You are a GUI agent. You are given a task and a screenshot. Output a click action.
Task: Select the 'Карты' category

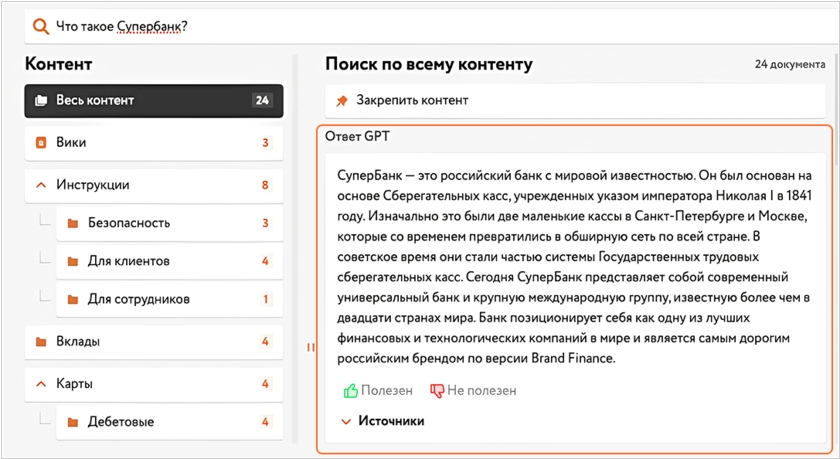pos(154,384)
